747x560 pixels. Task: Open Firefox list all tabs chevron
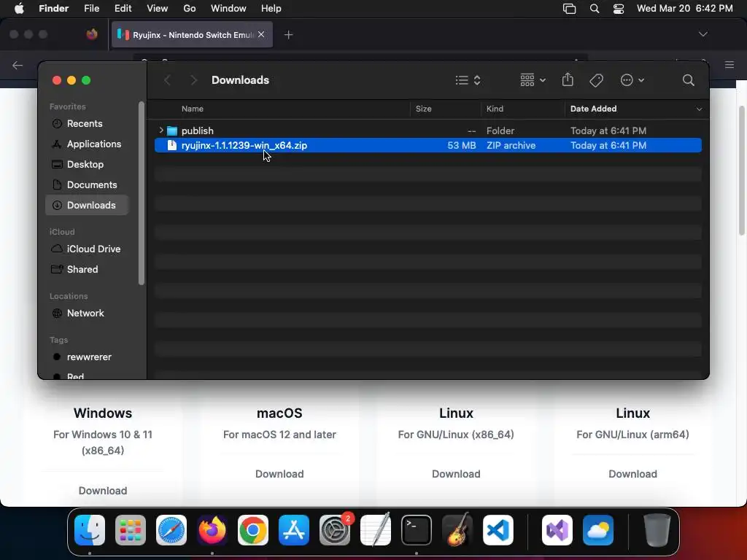tap(703, 34)
